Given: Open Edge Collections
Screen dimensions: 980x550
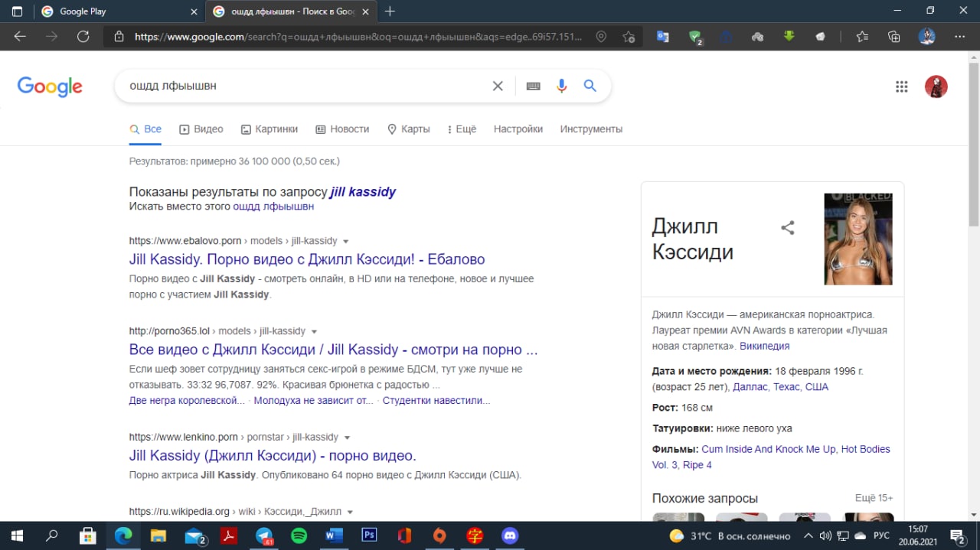Looking at the screenshot, I should [894, 37].
